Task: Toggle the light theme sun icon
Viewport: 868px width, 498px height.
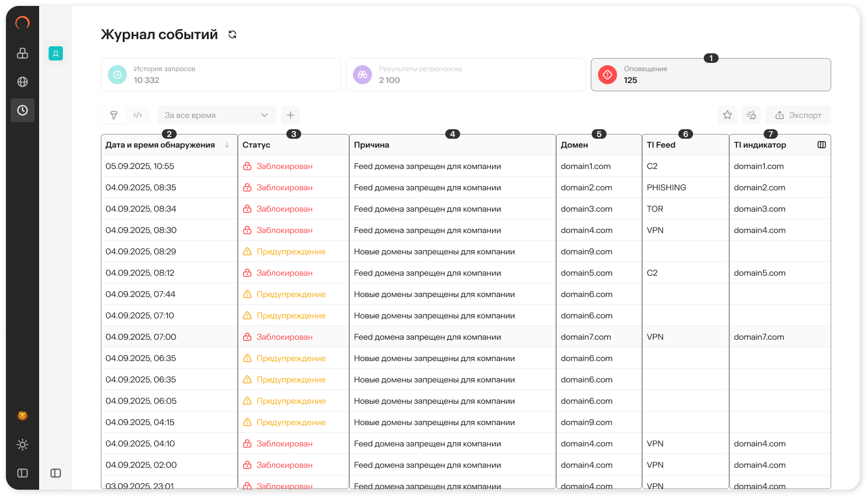Action: [x=23, y=445]
